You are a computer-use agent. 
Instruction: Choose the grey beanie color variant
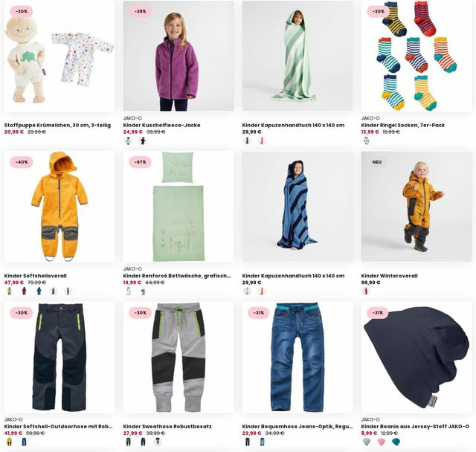click(367, 442)
